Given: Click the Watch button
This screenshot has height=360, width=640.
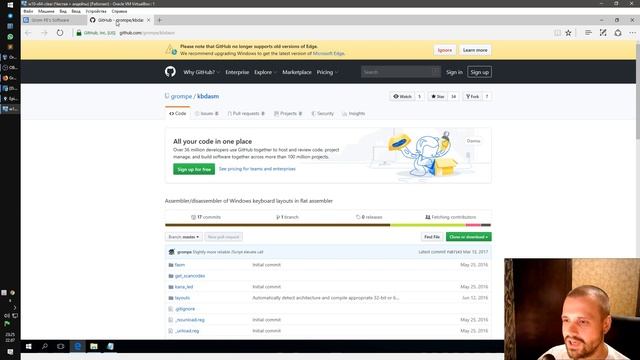Looking at the screenshot, I should 402,96.
